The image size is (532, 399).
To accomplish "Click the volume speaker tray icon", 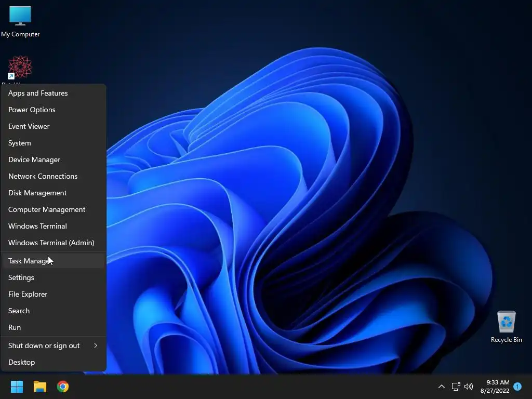I will pos(469,387).
